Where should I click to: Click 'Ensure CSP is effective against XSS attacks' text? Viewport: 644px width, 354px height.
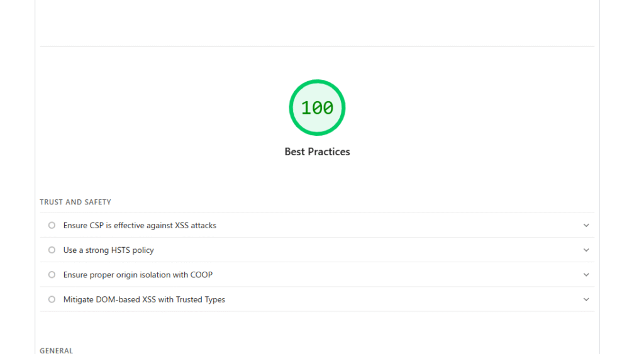click(140, 225)
